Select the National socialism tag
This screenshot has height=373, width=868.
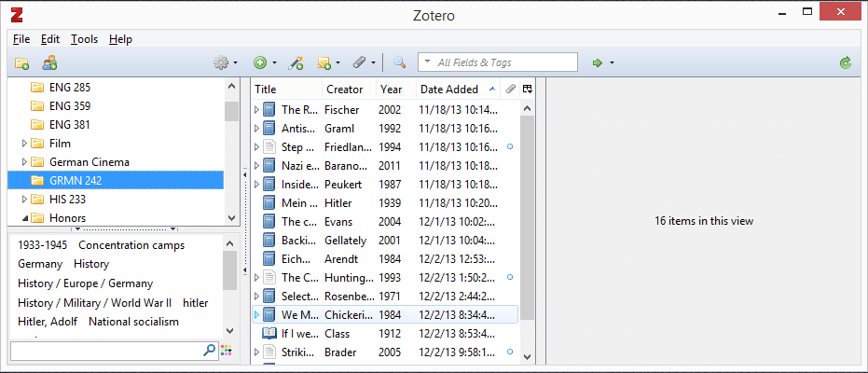pos(133,322)
